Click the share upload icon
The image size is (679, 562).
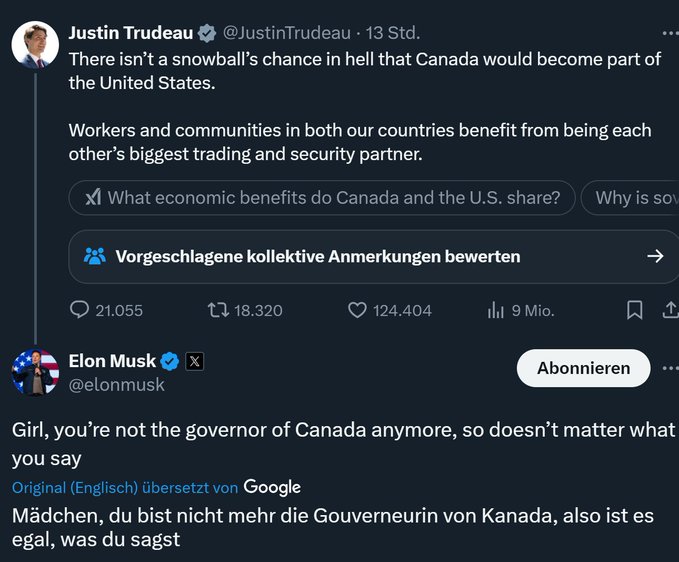tap(670, 311)
